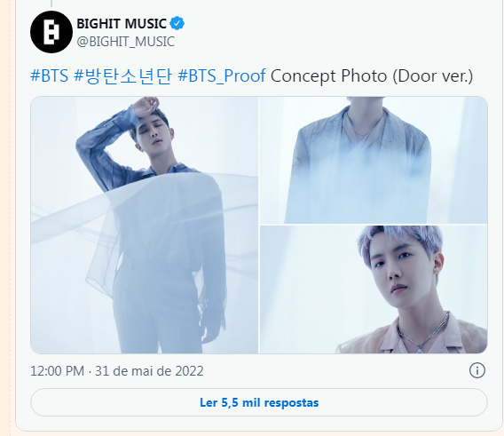Open the tweet info icon
This screenshot has width=504, height=436.
[477, 370]
